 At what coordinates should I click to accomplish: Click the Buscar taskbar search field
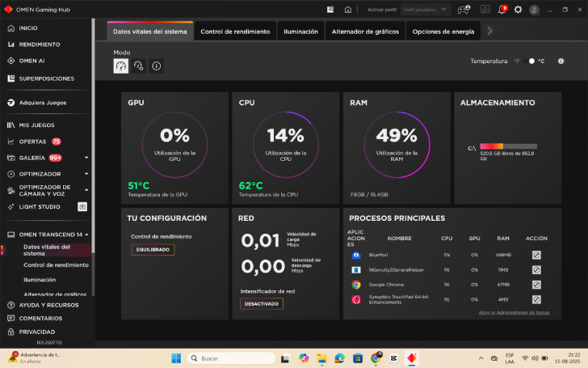231,358
